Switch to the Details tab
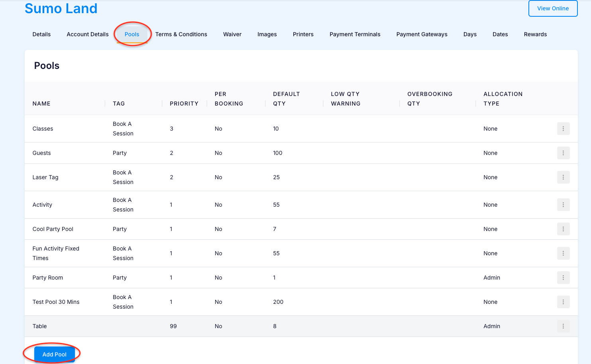The image size is (591, 364). click(x=41, y=34)
